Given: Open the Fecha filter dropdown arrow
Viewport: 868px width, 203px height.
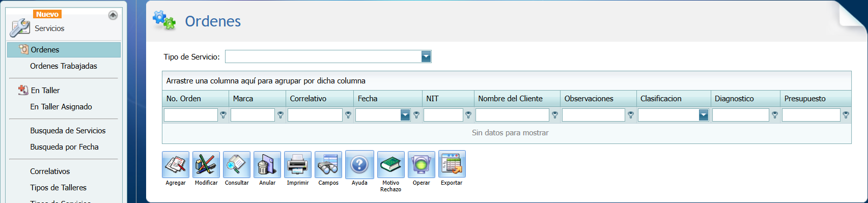Looking at the screenshot, I should pos(405,115).
